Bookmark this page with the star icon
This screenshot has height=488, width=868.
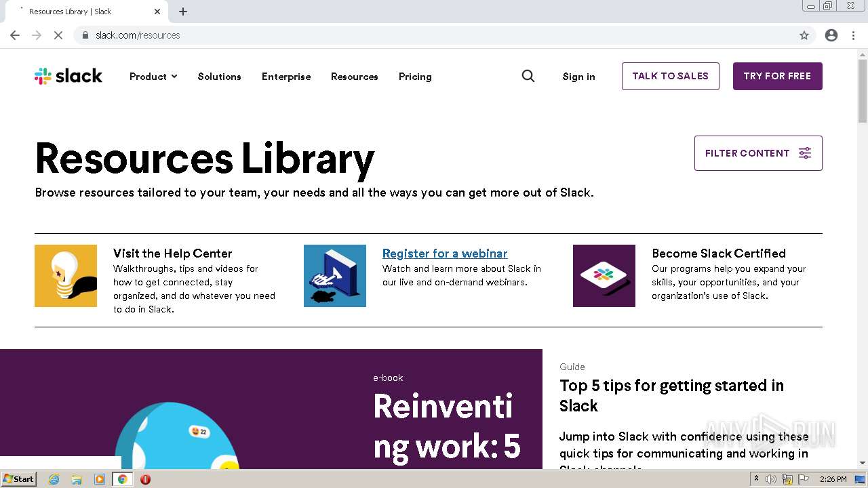pyautogui.click(x=804, y=35)
